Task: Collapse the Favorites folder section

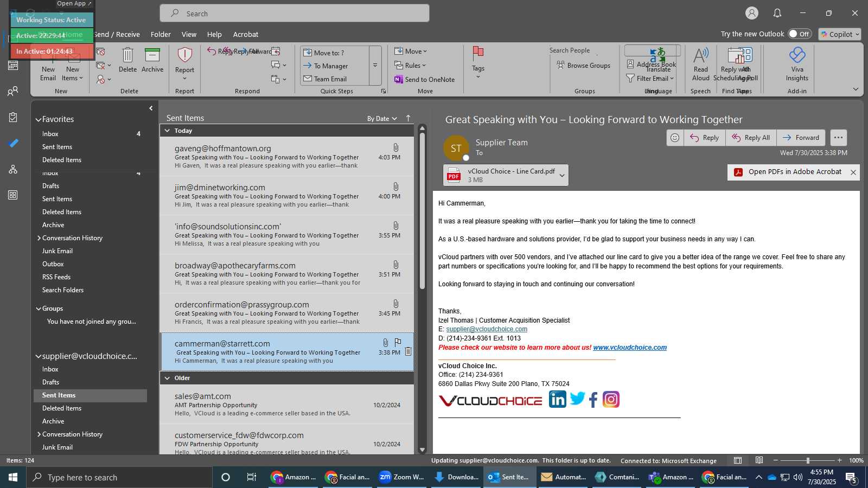Action: [39, 120]
